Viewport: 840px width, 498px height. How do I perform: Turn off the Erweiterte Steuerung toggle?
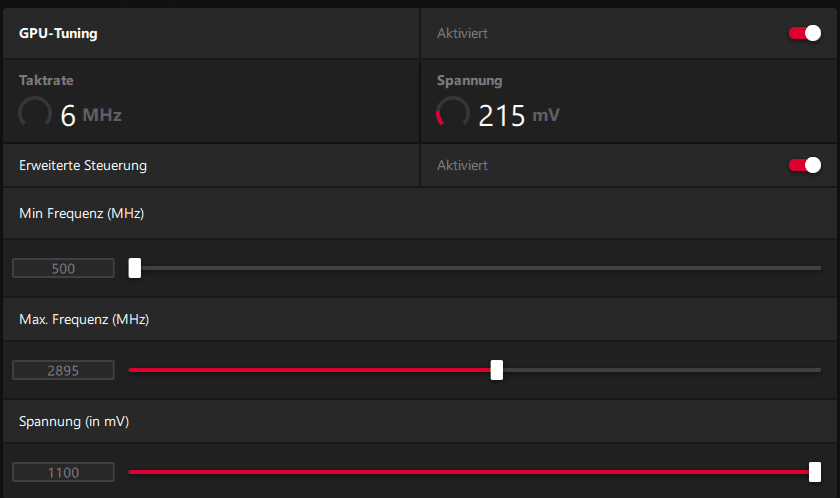805,165
